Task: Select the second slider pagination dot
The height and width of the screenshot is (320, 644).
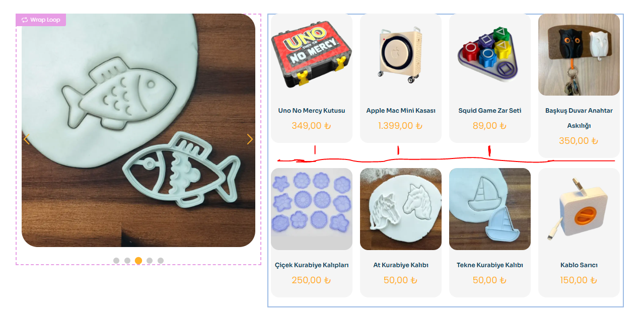Action: 127,261
